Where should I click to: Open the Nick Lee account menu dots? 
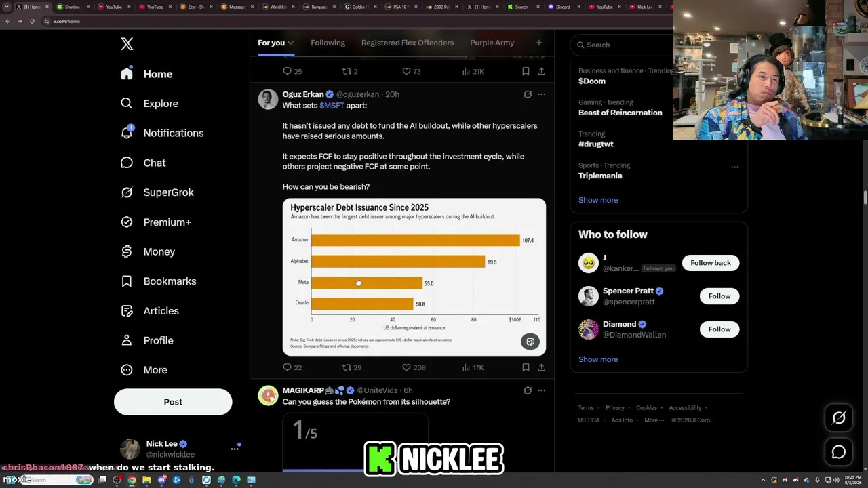pyautogui.click(x=235, y=449)
